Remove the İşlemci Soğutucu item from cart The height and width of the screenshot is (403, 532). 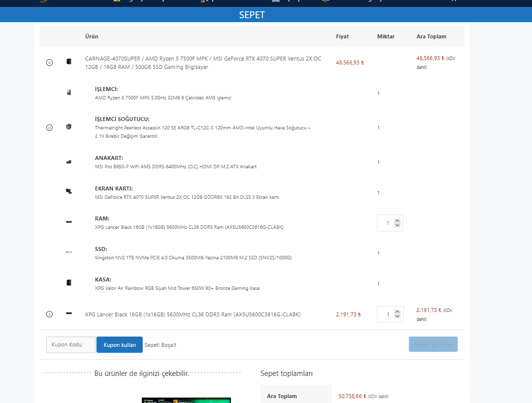click(50, 127)
